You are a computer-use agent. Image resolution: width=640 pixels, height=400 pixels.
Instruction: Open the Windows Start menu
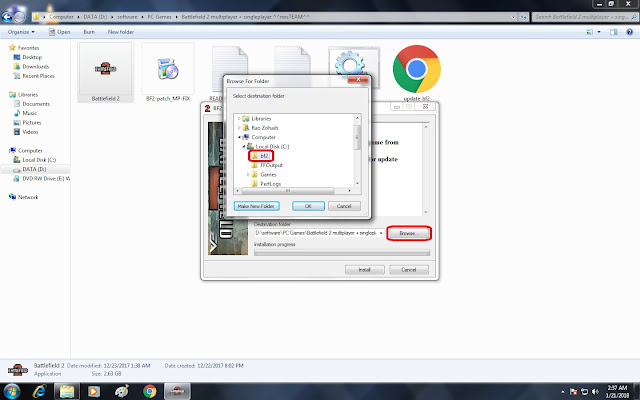(11, 391)
